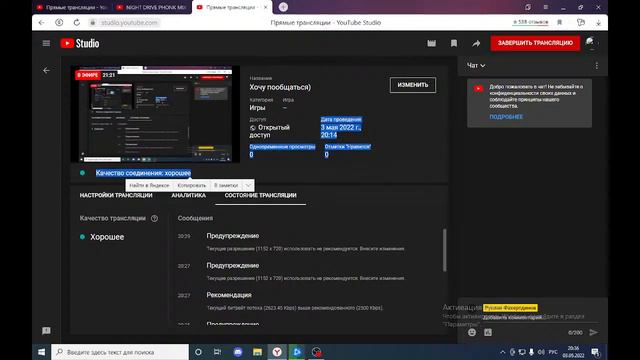640x360 pixels.
Task: Click the microphone icon in system tray
Action: (531, 352)
